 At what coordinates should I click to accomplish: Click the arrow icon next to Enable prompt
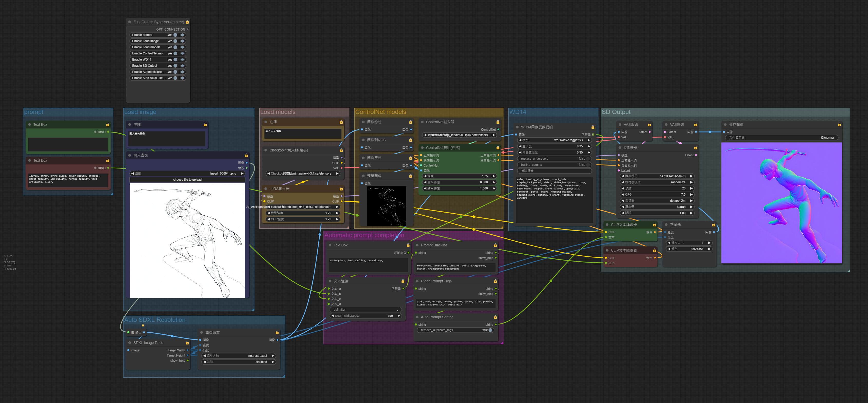182,35
